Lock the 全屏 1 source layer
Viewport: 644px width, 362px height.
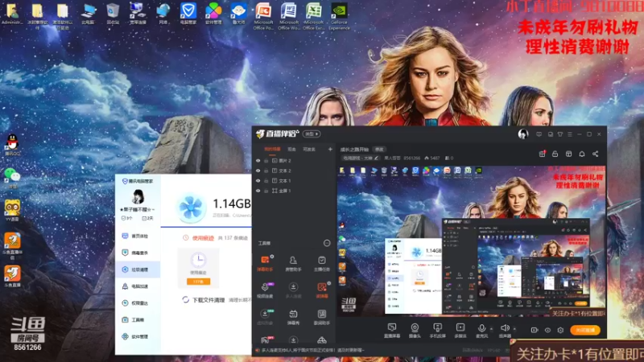pos(266,191)
